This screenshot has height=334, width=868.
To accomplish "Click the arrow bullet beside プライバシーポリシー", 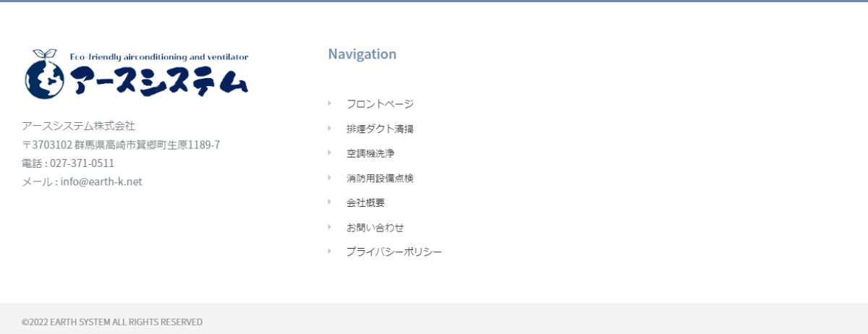I will point(329,251).
